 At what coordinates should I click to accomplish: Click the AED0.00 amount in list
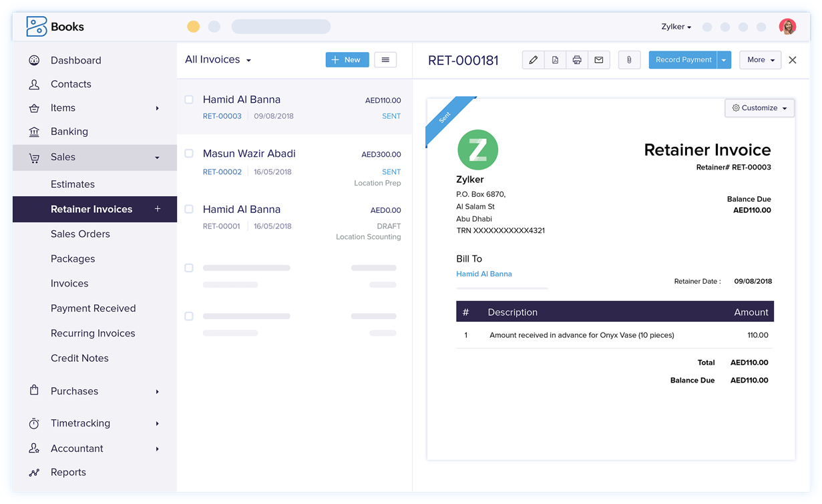(386, 210)
